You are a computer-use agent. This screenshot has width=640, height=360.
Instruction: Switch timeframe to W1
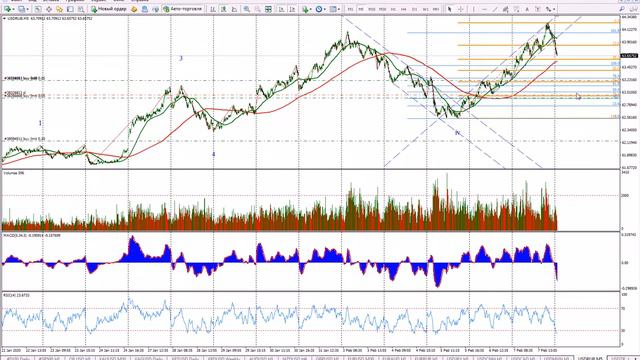coord(425,9)
